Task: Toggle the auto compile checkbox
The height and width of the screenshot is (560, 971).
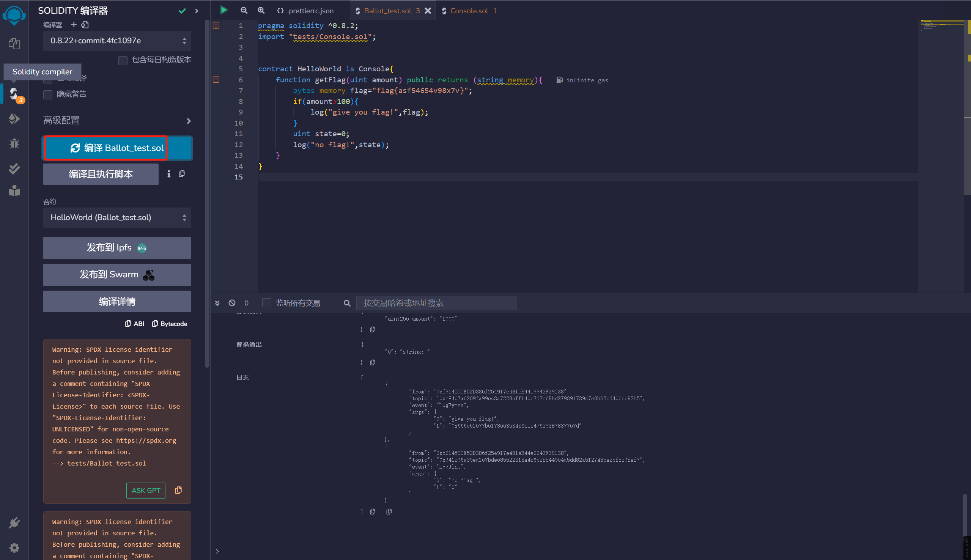Action: [x=48, y=79]
